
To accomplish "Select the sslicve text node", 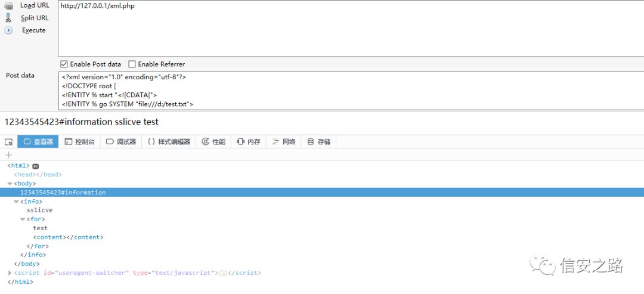I will (x=39, y=211).
